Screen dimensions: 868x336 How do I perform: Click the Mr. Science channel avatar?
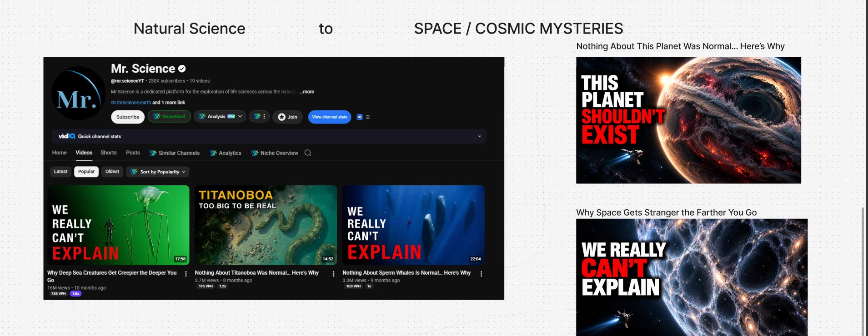(79, 93)
